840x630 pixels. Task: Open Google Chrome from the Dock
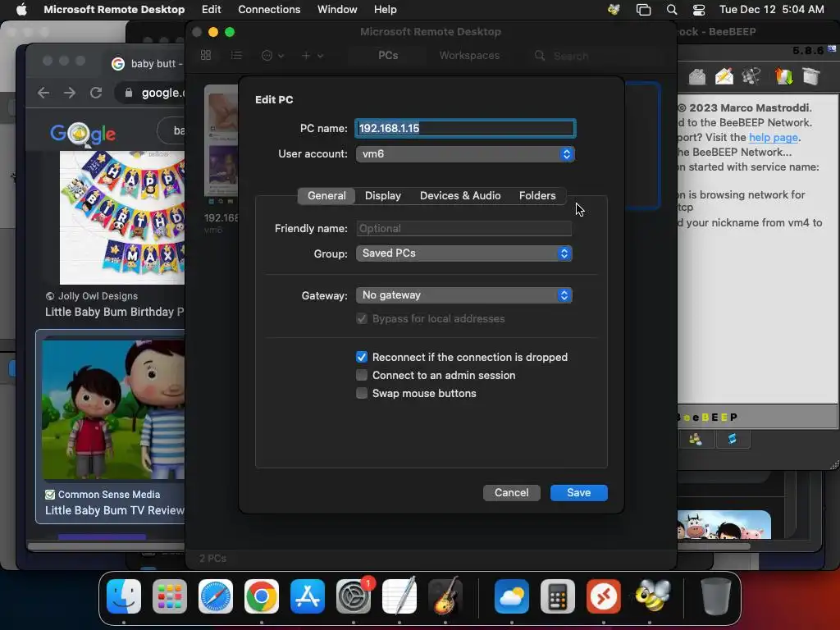coord(262,596)
